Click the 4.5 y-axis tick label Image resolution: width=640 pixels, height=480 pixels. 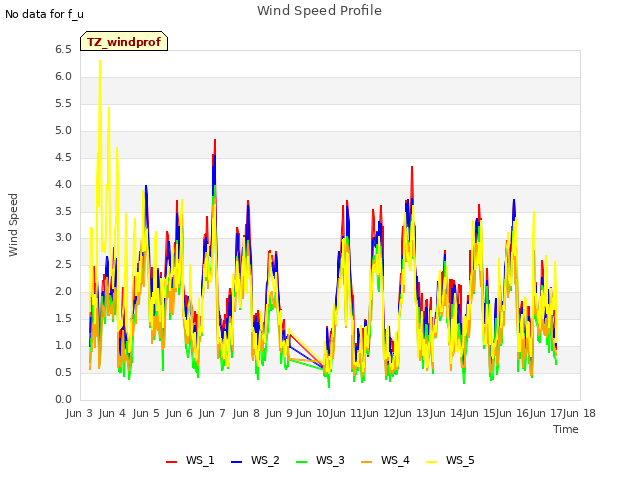63,158
